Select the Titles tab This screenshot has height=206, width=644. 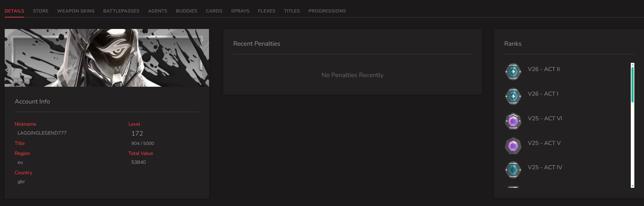292,11
